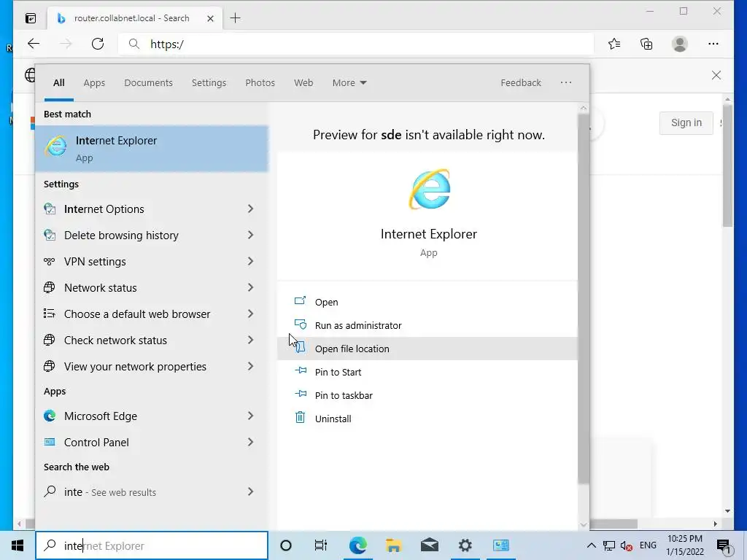Click the large Internet Explorer preview logo
The image size is (747, 560).
pos(429,189)
